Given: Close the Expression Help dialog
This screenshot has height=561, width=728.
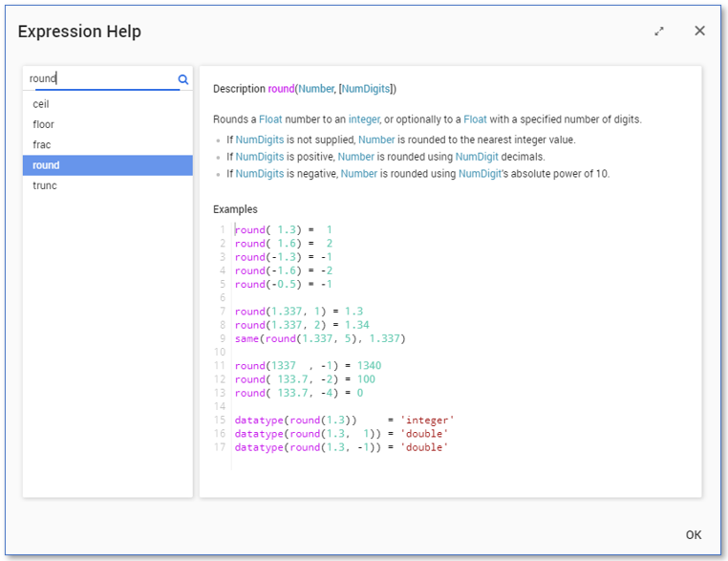Looking at the screenshot, I should click(699, 31).
